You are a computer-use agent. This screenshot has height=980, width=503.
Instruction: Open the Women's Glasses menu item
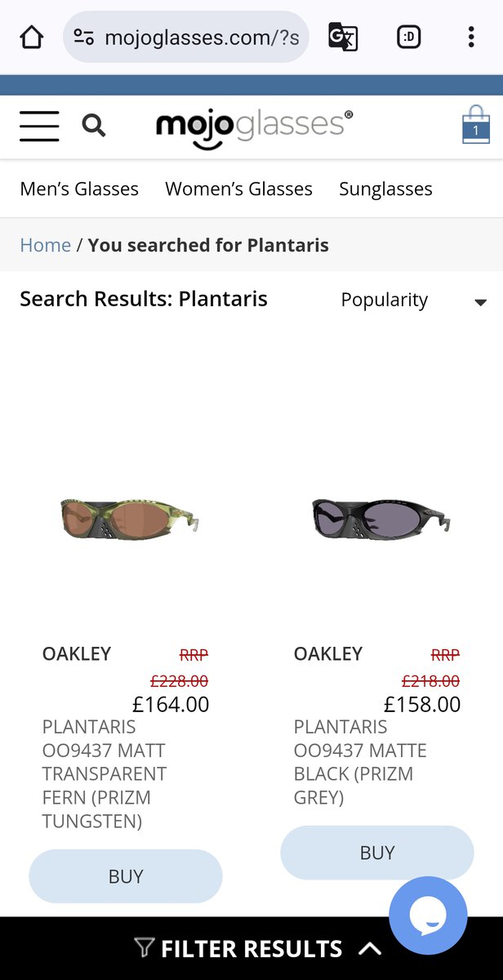coord(238,189)
